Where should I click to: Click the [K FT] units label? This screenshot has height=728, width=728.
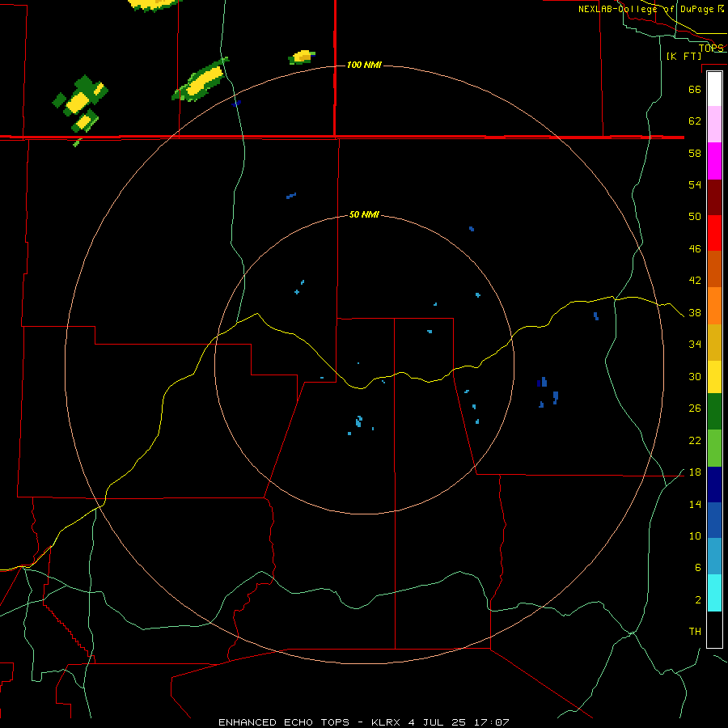(x=684, y=56)
